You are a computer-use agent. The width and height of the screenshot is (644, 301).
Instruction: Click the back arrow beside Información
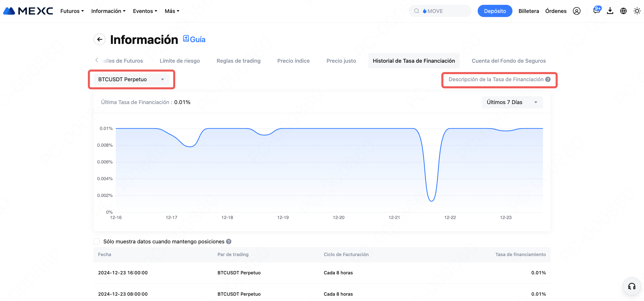[100, 39]
